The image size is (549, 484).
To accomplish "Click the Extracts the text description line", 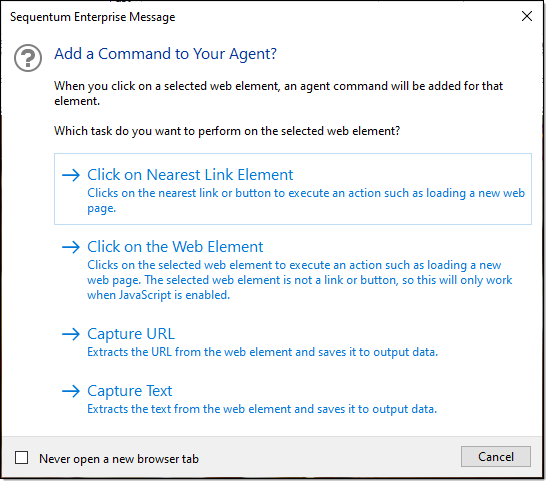I will tap(262, 409).
